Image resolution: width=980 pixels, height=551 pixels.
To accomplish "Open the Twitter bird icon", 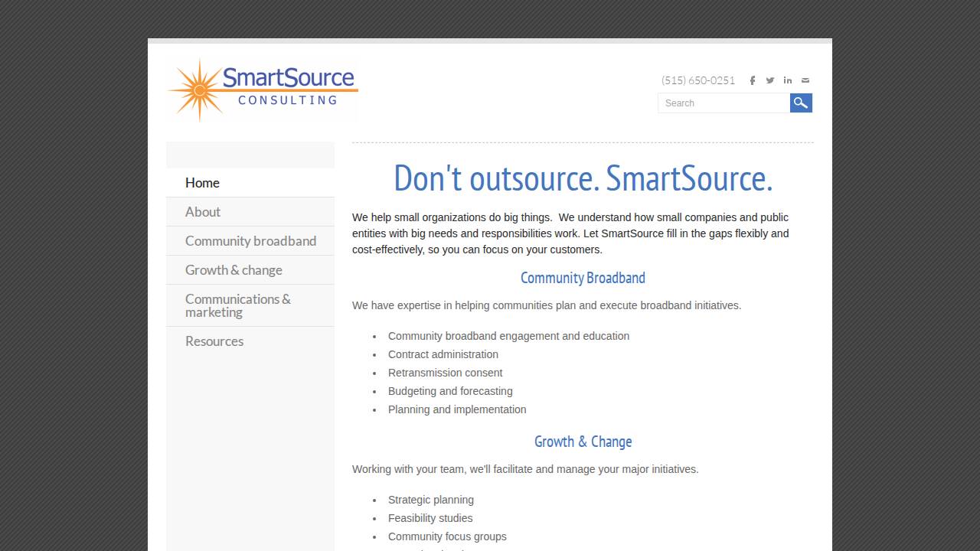I will (x=770, y=80).
